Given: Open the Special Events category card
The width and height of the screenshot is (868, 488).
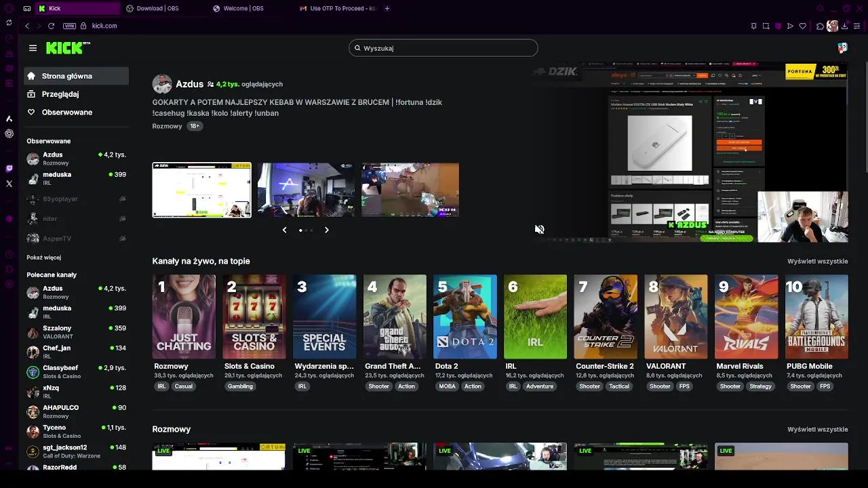Looking at the screenshot, I should 324,317.
